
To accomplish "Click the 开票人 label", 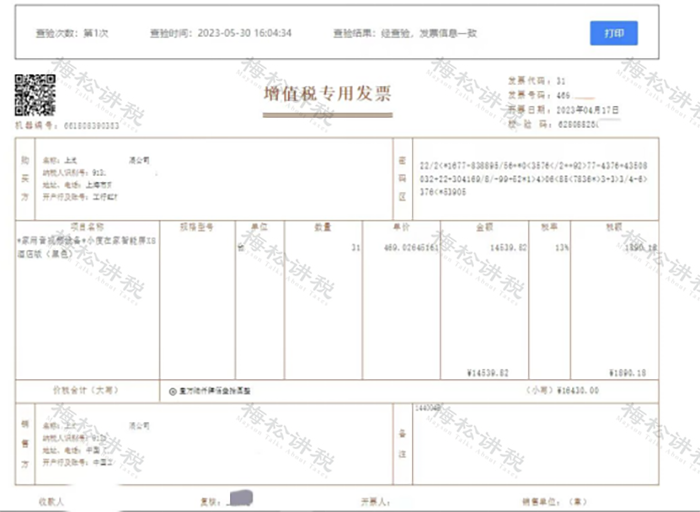I will 375,502.
